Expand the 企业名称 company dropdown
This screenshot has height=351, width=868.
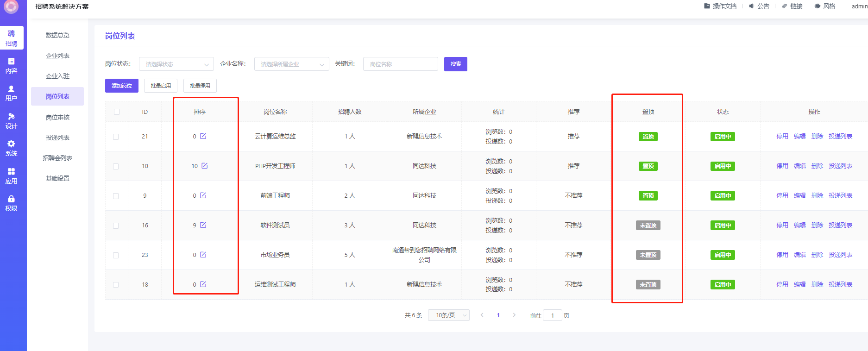[291, 64]
